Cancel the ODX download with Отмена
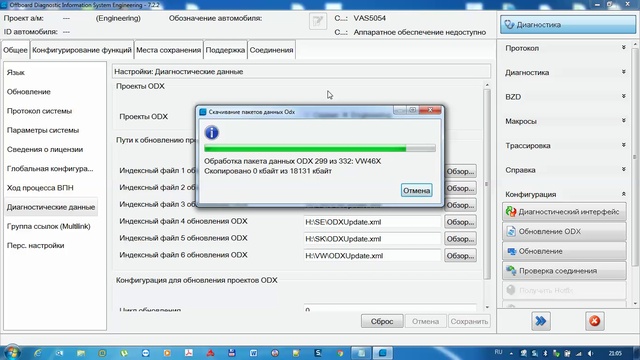640x360 pixels. [x=416, y=190]
